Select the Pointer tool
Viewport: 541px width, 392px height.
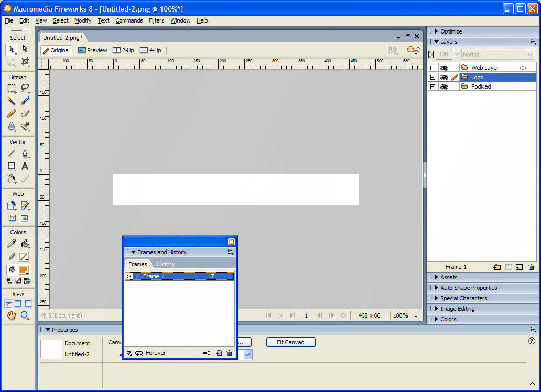tap(12, 49)
